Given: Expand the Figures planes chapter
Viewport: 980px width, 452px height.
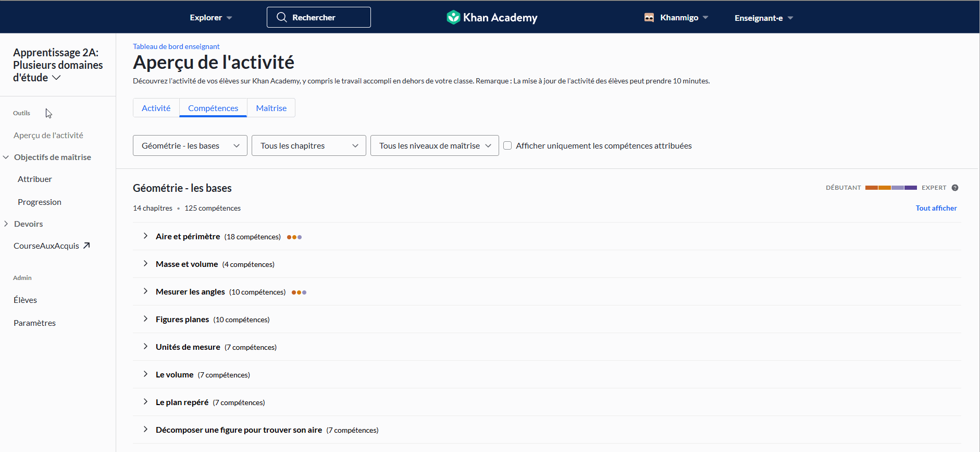Looking at the screenshot, I should coord(145,319).
